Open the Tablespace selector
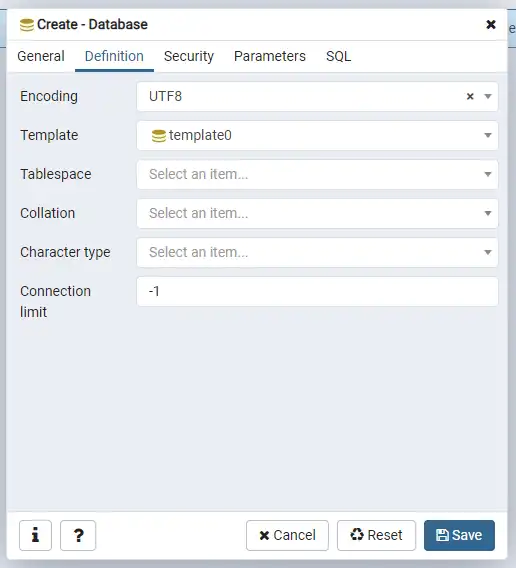516x568 pixels. pyautogui.click(x=317, y=174)
